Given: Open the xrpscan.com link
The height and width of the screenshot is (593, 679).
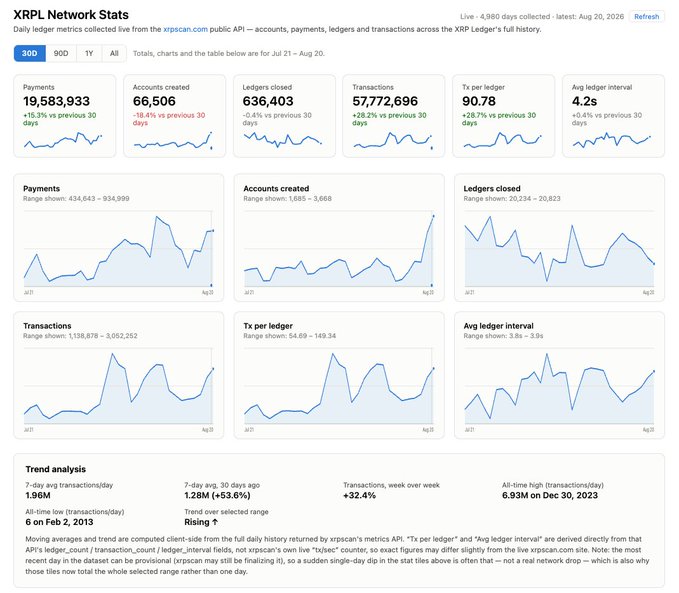Looking at the screenshot, I should pos(185,29).
